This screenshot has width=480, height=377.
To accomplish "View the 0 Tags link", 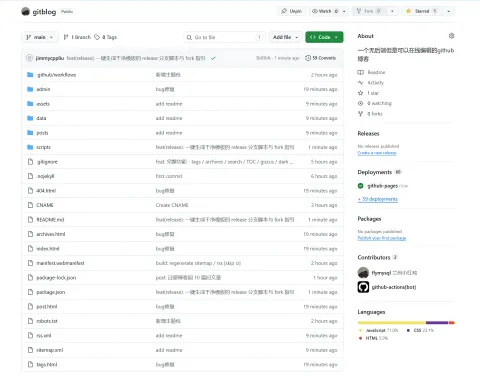I will point(106,37).
